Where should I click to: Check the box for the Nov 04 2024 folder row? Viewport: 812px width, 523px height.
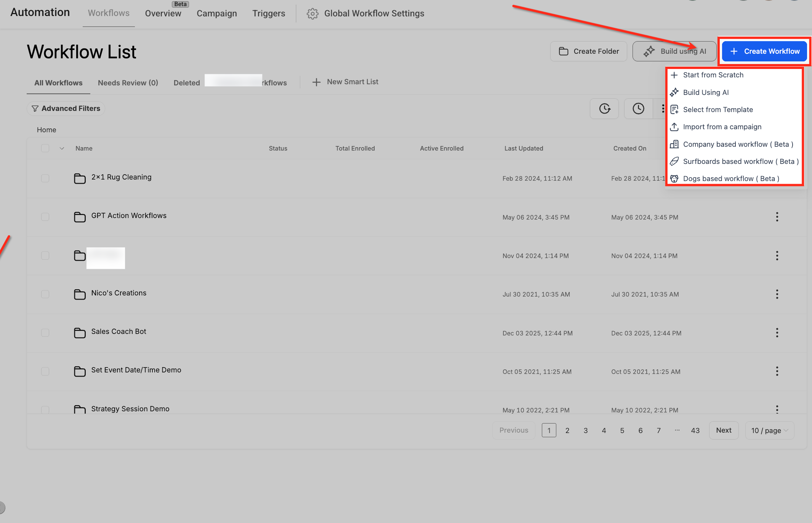pyautogui.click(x=45, y=255)
